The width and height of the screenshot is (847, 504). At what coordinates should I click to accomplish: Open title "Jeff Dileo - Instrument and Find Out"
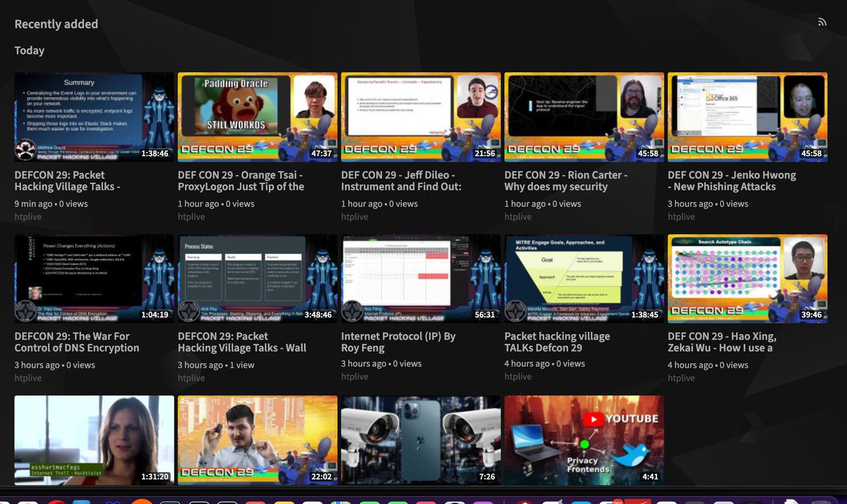tap(402, 181)
